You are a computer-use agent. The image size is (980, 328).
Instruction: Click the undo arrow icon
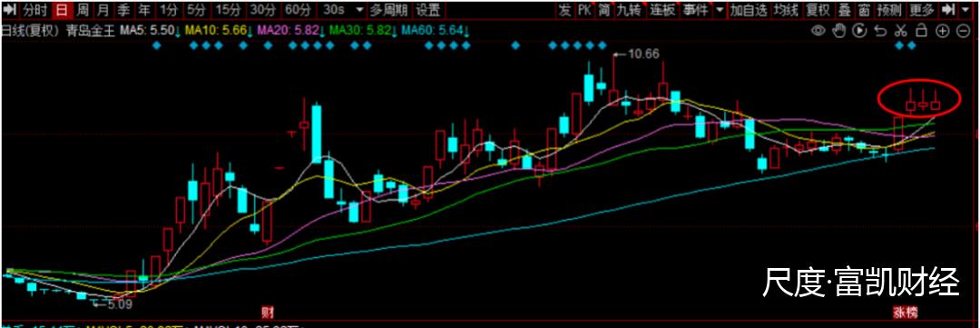coord(880,30)
